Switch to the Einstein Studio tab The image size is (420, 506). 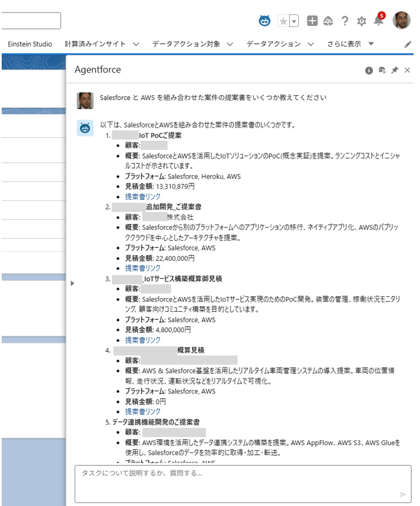coord(30,44)
